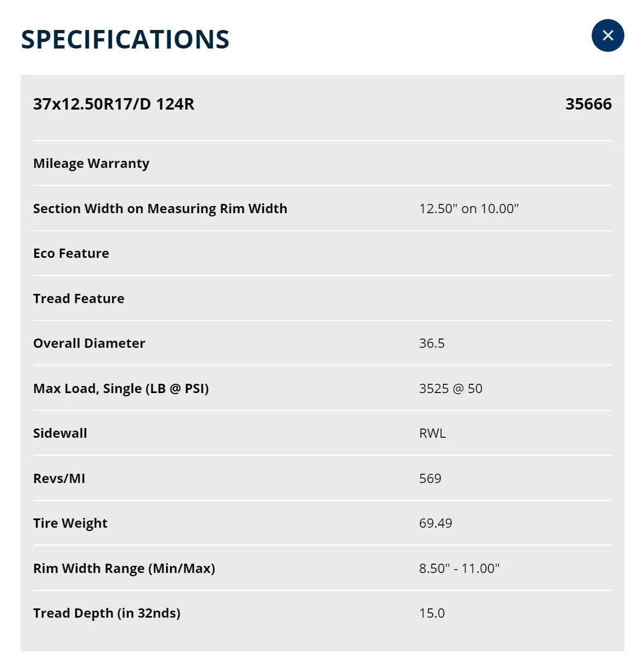Select the Tread Feature row
Screen dimensions: 644x670
click(x=322, y=299)
